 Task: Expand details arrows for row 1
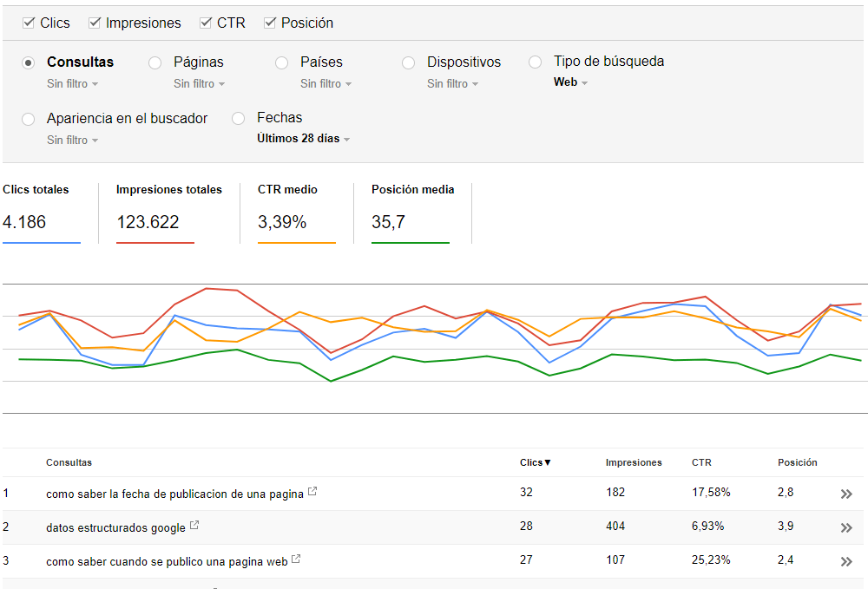(846, 494)
